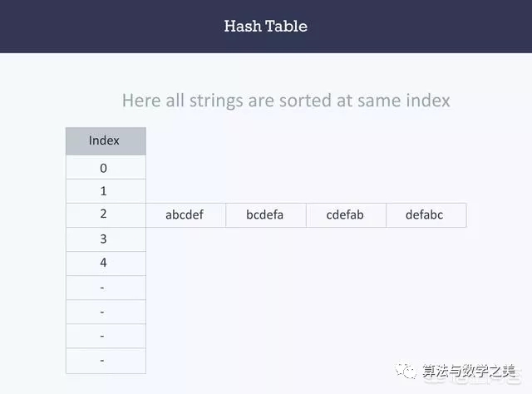Click the third dash cell in Index column
The width and height of the screenshot is (532, 394).
point(105,336)
